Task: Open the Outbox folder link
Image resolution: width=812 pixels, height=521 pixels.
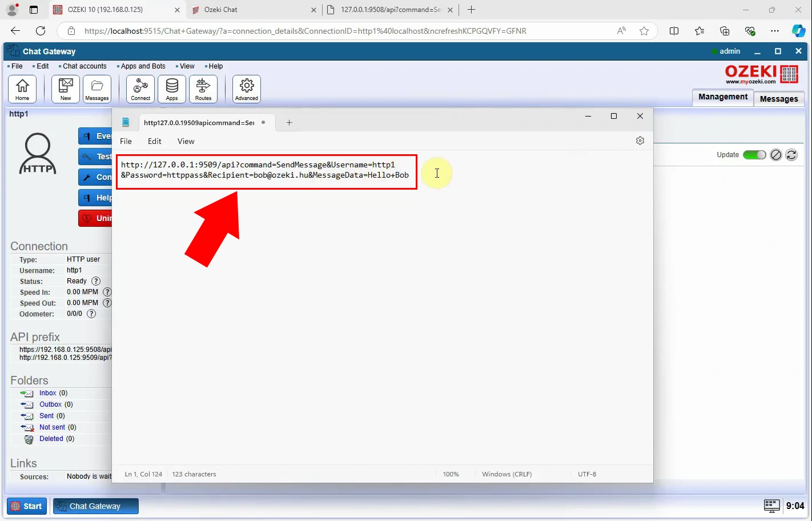Action: (x=50, y=404)
